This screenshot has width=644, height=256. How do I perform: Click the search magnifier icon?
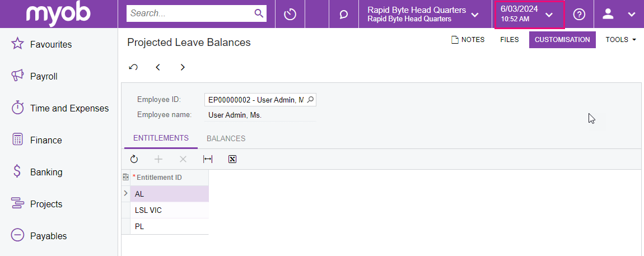tap(259, 13)
